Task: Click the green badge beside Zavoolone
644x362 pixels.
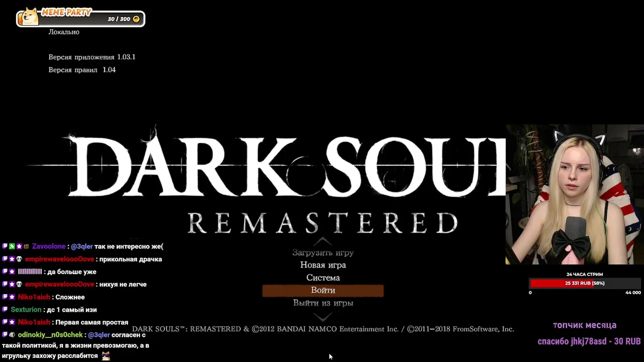Action: [x=12, y=246]
